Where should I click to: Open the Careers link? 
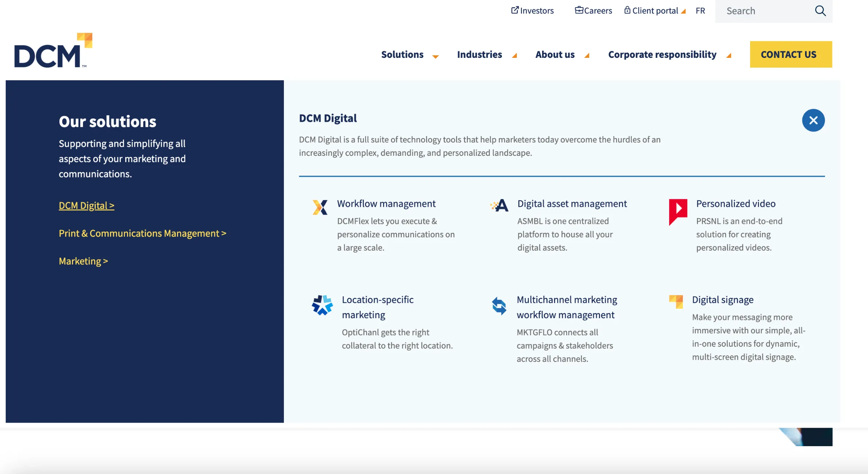pos(598,10)
